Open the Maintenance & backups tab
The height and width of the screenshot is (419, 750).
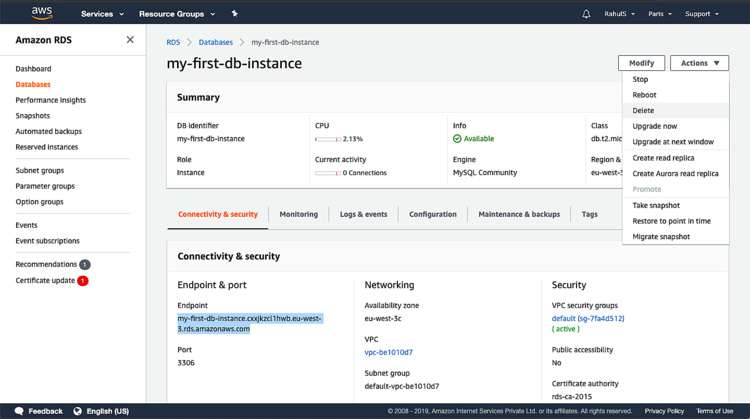pos(519,214)
